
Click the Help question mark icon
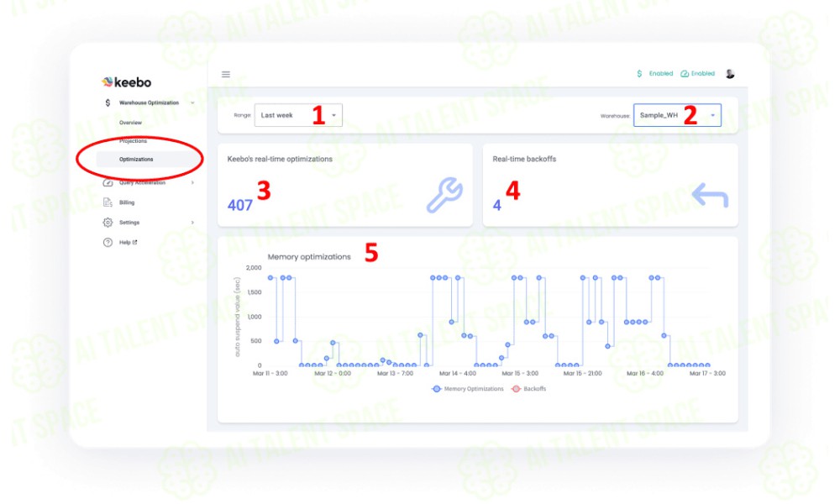point(108,242)
